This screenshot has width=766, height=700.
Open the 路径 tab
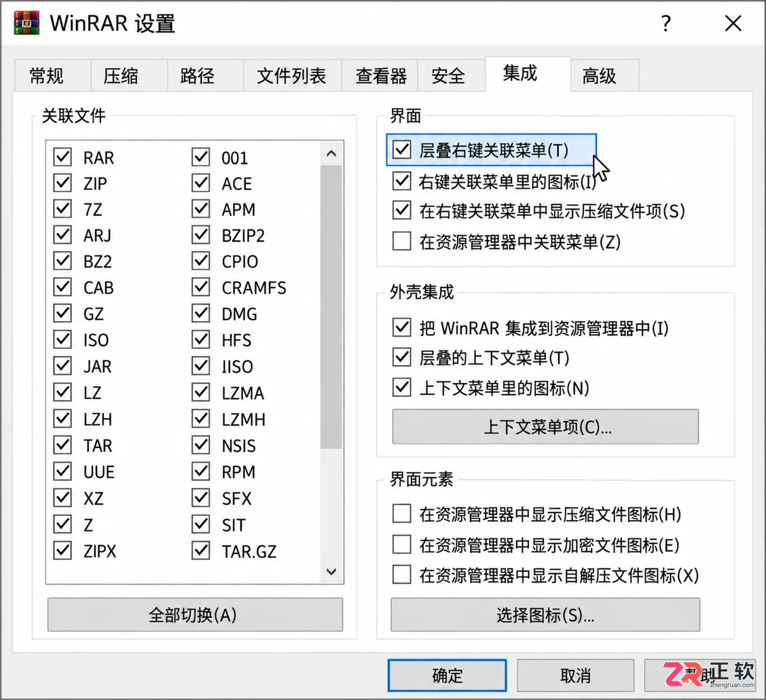point(205,76)
